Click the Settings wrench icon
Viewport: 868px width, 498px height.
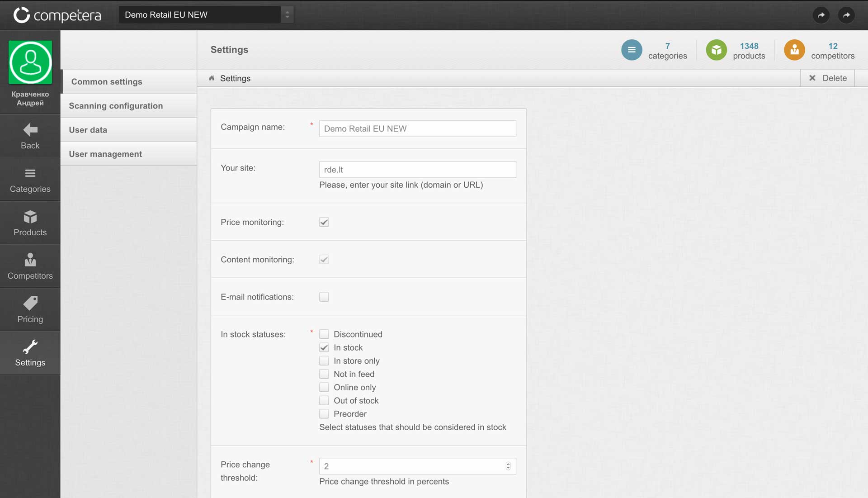pos(30,347)
